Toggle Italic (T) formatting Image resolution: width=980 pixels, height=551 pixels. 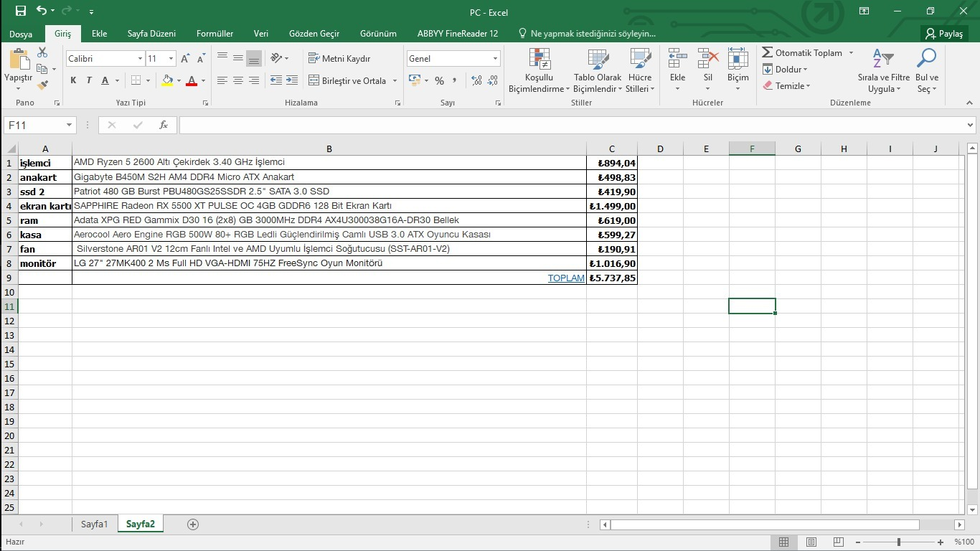click(x=89, y=80)
